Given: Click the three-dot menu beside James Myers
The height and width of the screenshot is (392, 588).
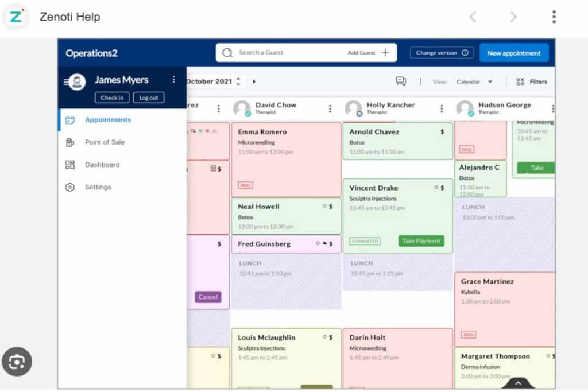Looking at the screenshot, I should point(173,80).
